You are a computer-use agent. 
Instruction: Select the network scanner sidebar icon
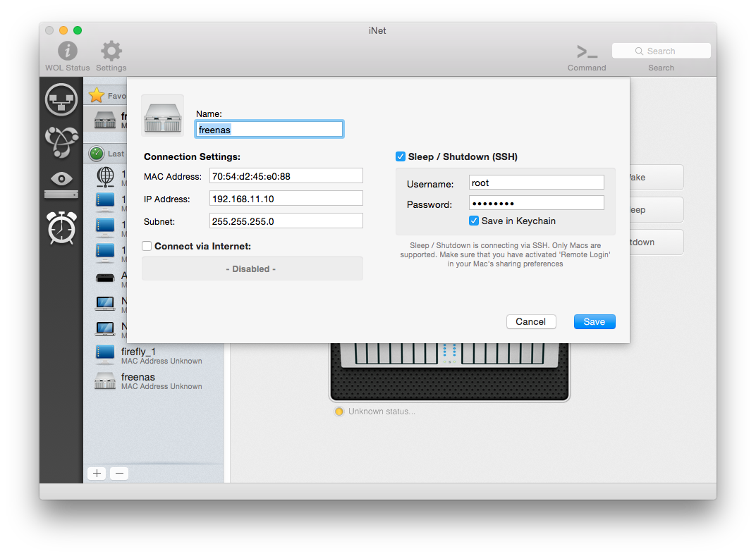click(61, 99)
